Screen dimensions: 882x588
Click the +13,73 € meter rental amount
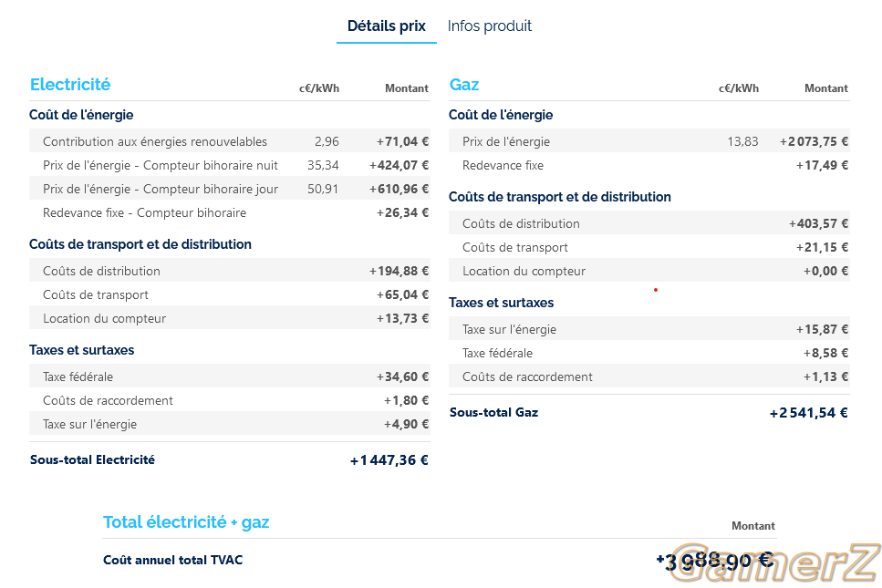click(403, 318)
